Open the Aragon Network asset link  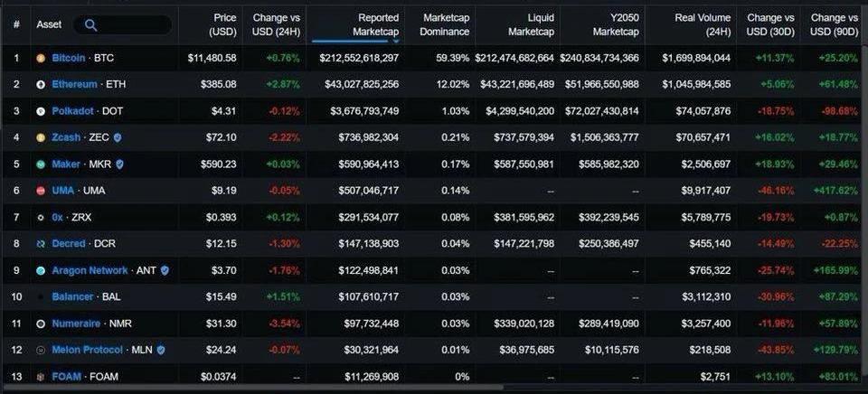tap(90, 270)
